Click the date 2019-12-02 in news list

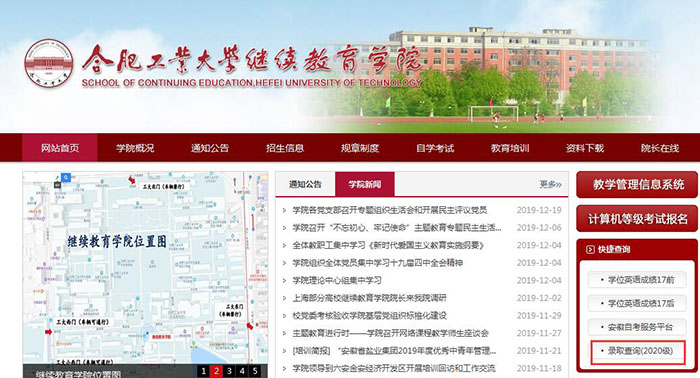point(539,298)
